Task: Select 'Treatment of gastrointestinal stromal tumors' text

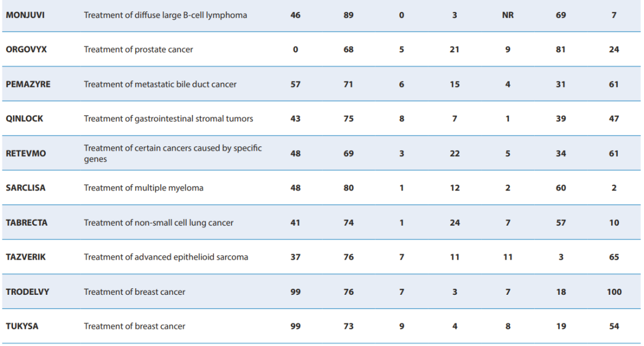Action: pos(168,119)
